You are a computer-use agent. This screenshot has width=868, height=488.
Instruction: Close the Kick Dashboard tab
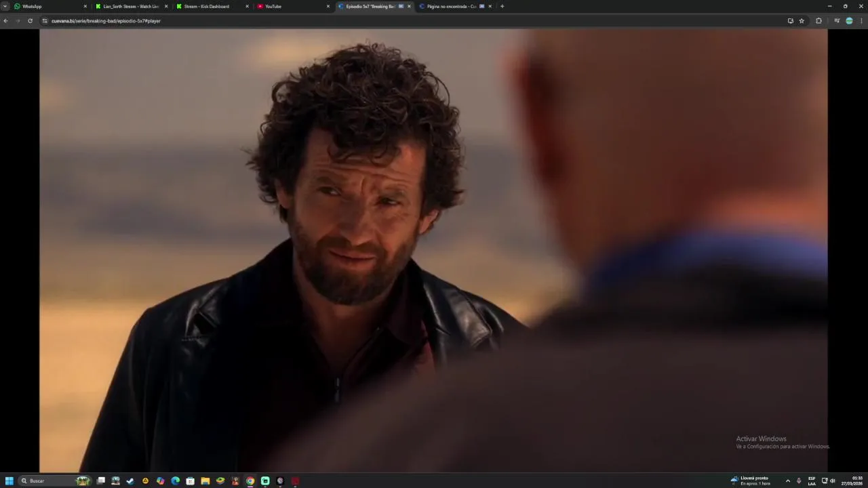(x=247, y=6)
